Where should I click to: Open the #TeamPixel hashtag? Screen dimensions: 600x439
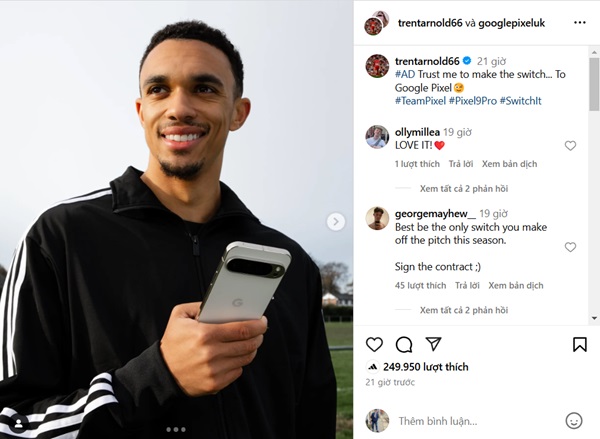420,101
